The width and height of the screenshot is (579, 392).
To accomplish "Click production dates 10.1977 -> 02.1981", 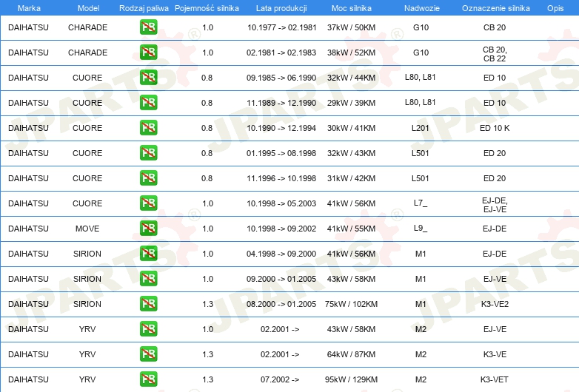I will [x=282, y=27].
